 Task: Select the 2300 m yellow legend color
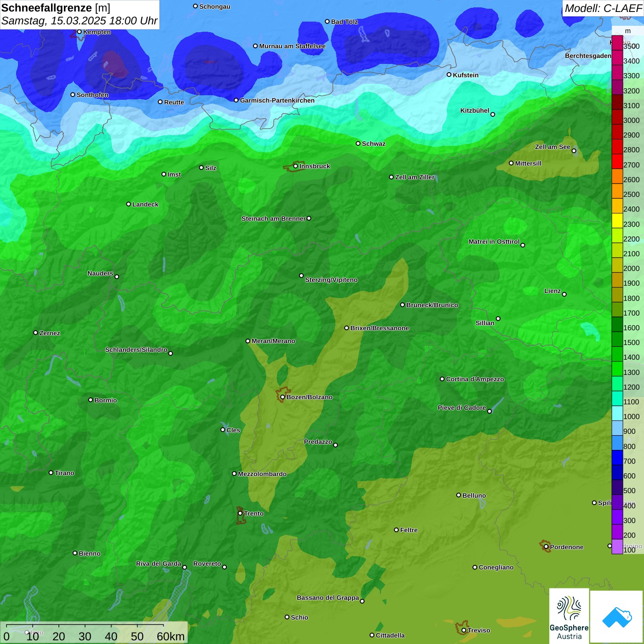point(617,221)
